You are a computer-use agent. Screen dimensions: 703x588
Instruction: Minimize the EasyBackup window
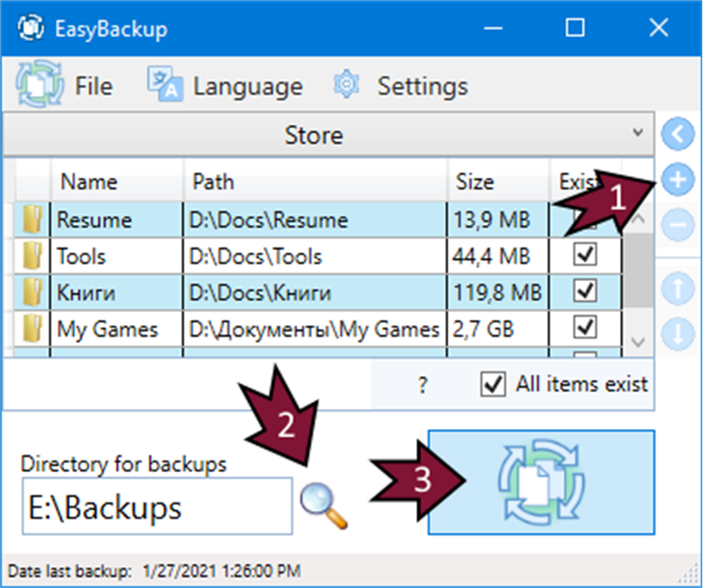(x=493, y=28)
